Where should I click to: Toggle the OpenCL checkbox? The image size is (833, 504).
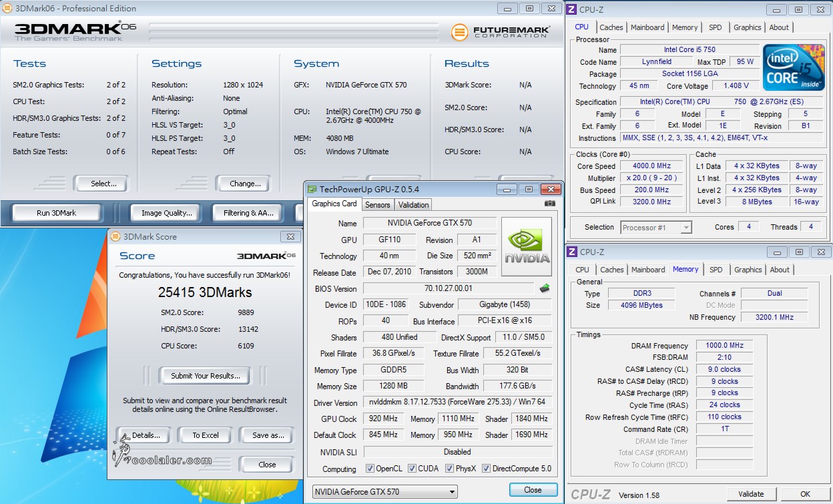point(370,469)
